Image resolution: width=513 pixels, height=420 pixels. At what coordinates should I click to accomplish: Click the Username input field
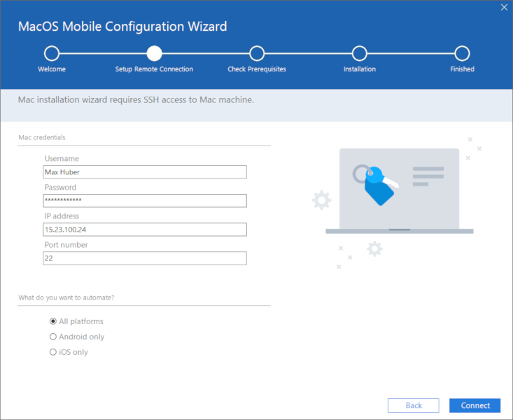145,172
